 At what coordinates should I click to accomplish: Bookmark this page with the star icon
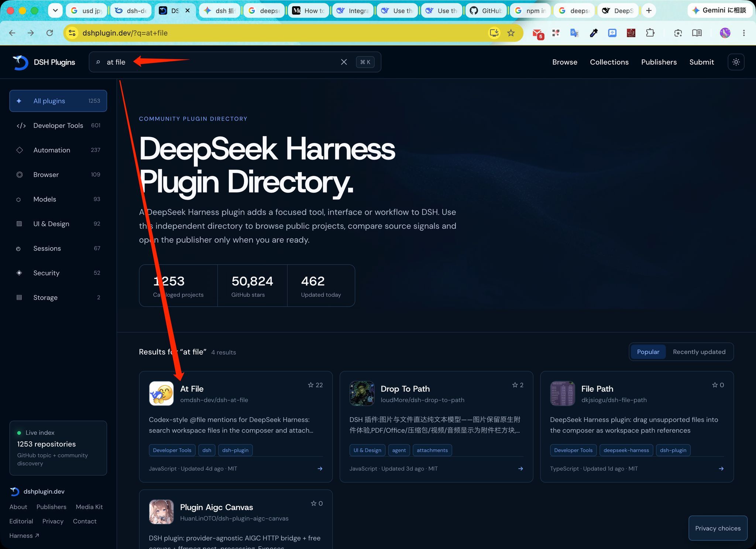(511, 33)
